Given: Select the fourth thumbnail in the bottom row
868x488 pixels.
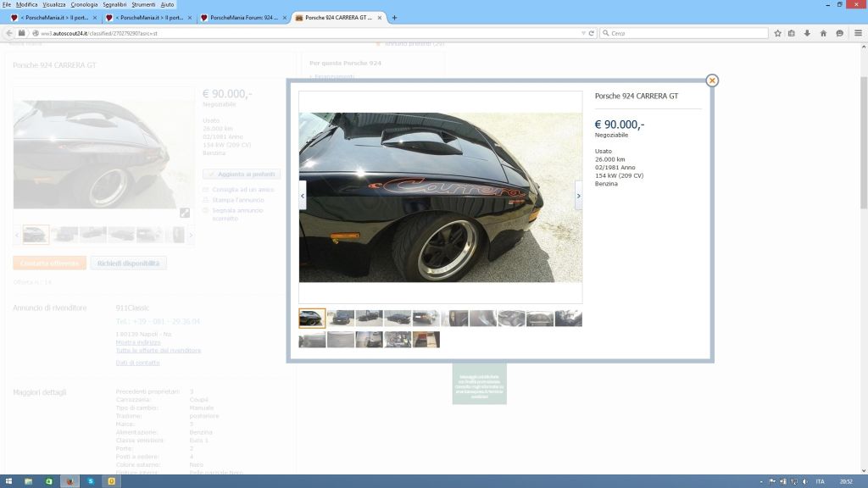Looking at the screenshot, I should point(398,339).
